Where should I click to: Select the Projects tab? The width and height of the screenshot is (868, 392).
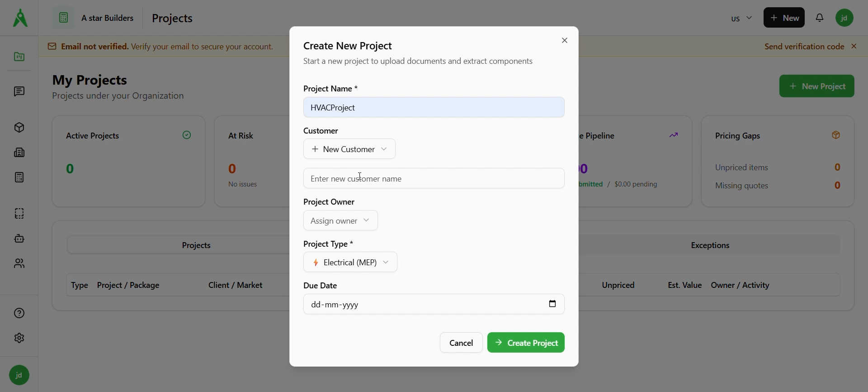[196, 245]
